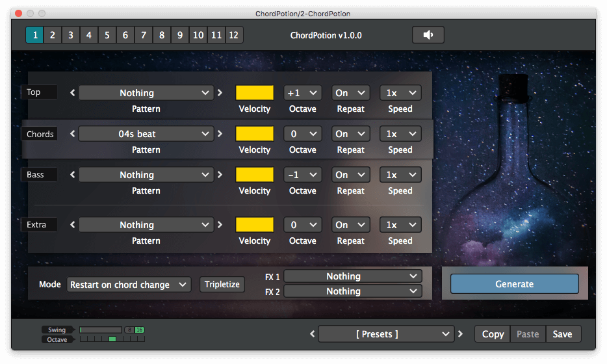Screen dimensions: 607x364
Task: Open the Top pattern dropdown
Action: point(146,93)
